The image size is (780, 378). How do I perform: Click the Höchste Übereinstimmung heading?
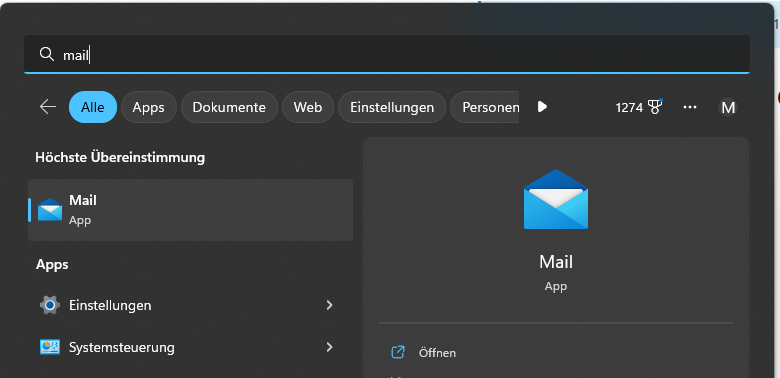(x=120, y=158)
